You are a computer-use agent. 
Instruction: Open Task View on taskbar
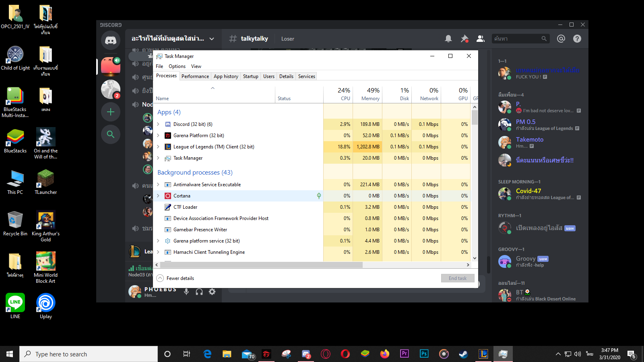[187, 354]
